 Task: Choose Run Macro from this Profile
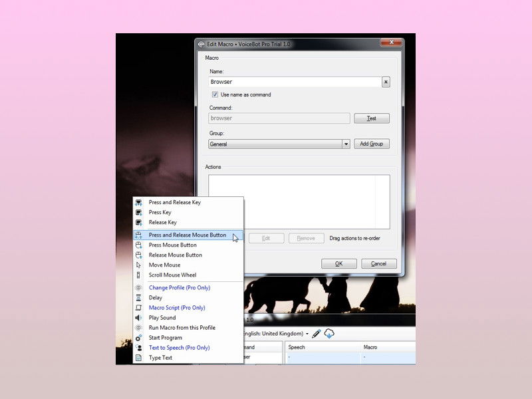point(188,328)
